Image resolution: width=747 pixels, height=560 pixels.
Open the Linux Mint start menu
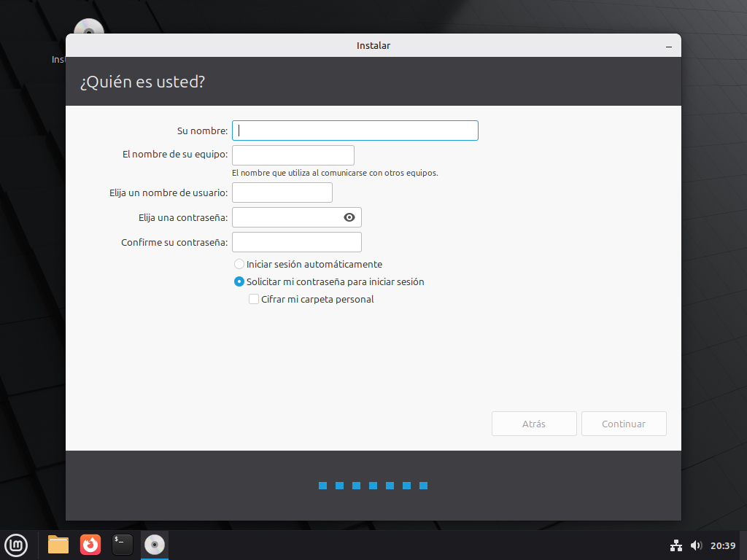(16, 545)
